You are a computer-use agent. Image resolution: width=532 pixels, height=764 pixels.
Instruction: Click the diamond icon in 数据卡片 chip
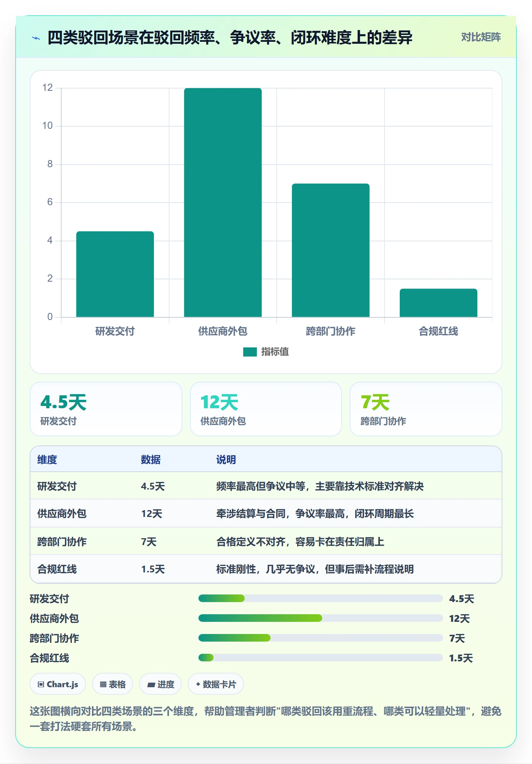[198, 684]
